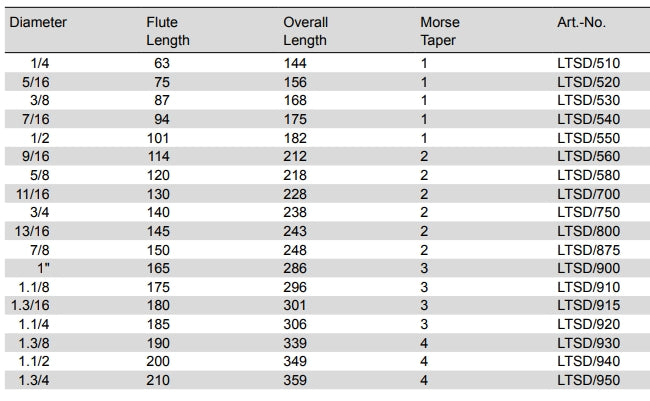
Task: Click flute length value 63
Action: pyautogui.click(x=161, y=63)
